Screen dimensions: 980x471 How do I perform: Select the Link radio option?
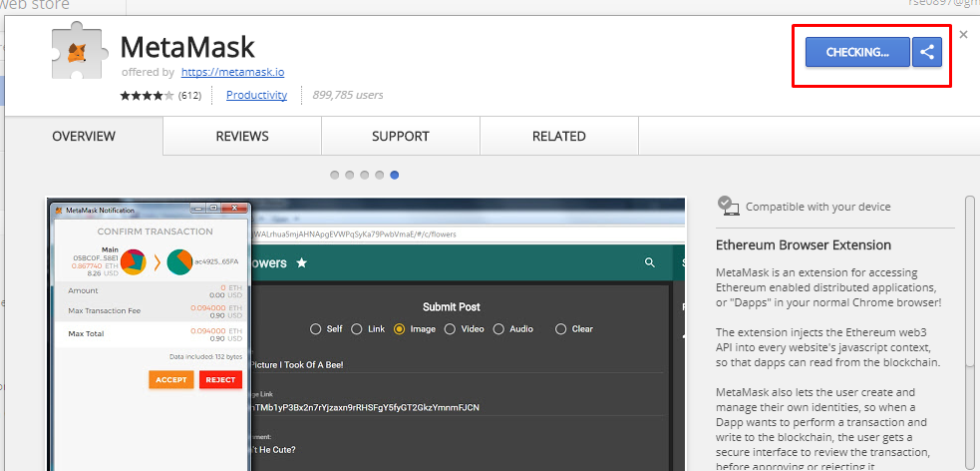coord(356,329)
